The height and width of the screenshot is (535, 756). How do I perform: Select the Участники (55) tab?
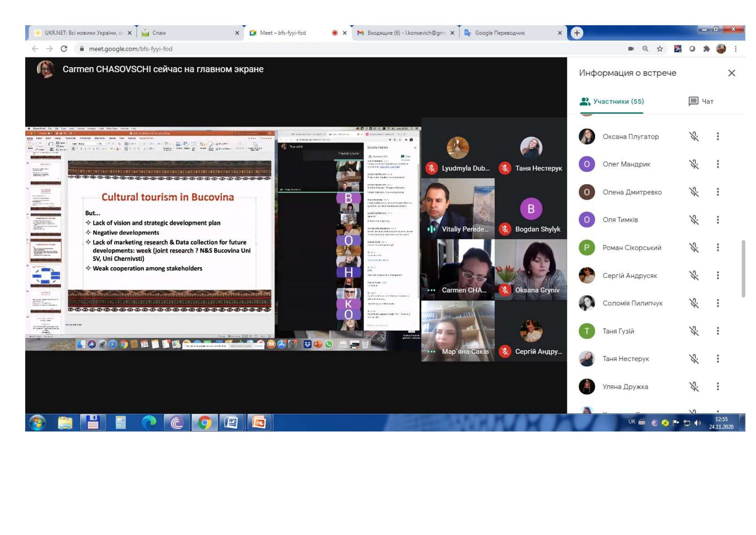612,101
